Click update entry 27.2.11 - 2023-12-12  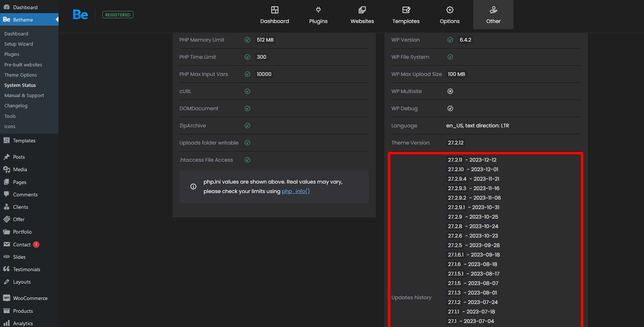coord(472,160)
